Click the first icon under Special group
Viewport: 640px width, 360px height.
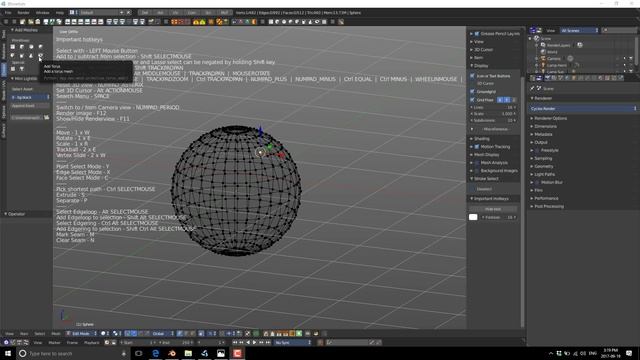pyautogui.click(x=13, y=69)
